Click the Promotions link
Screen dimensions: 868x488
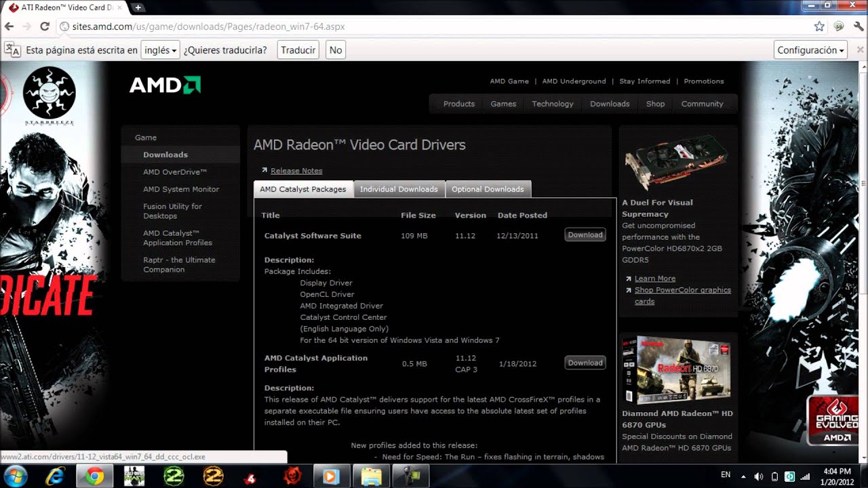click(704, 81)
